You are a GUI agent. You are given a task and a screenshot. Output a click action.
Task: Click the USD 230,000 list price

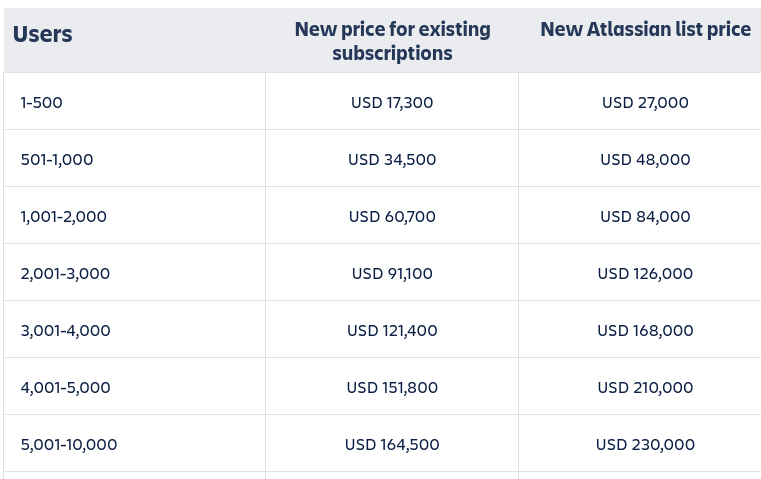645,444
